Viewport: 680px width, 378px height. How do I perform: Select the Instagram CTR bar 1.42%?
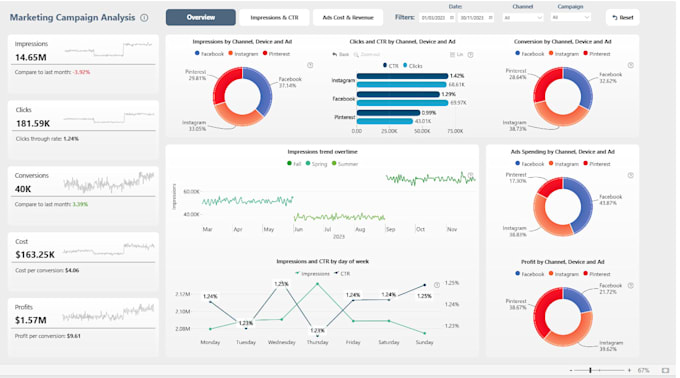click(x=402, y=76)
